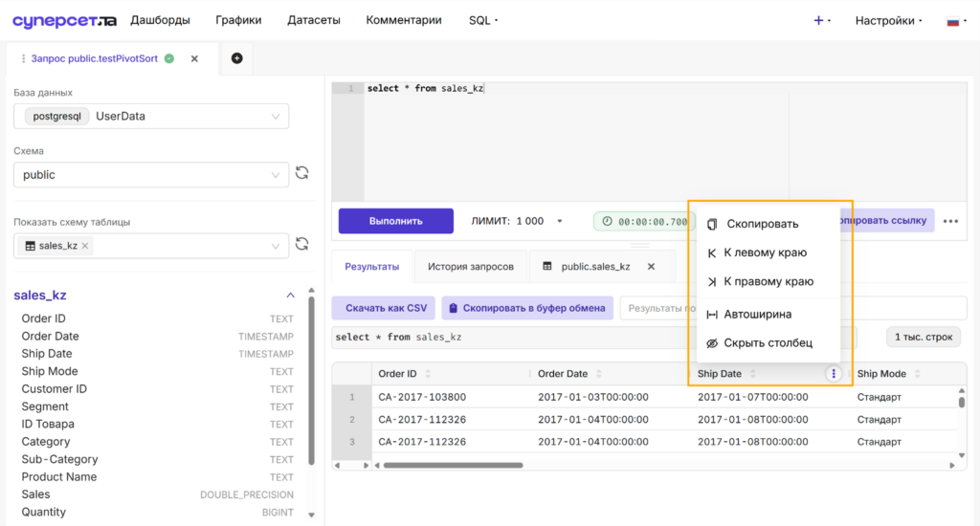980x526 pixels.
Task: Select Скопировать in column menu
Action: tap(768, 224)
